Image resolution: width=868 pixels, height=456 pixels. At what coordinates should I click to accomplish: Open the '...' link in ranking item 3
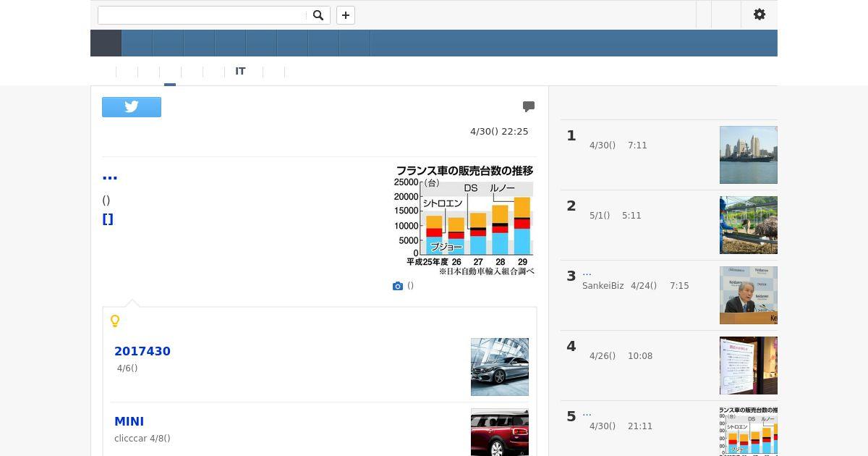click(x=587, y=273)
